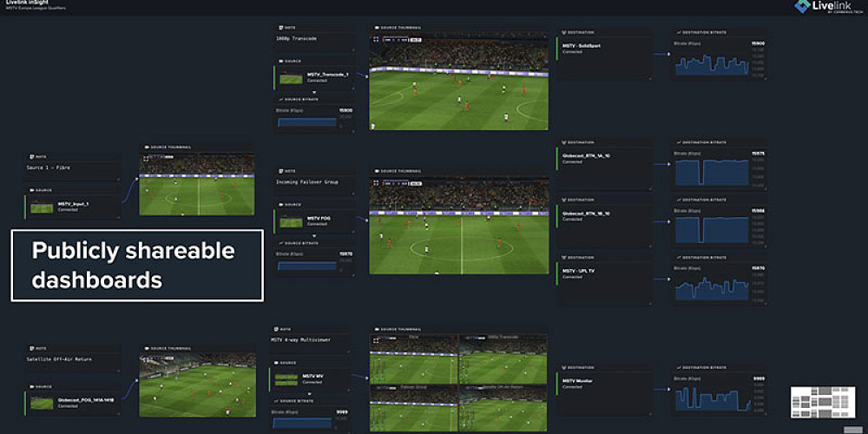
Task: Click fullscreen icon on the 4-way Multiviewer thumbnail
Action: [x=376, y=341]
